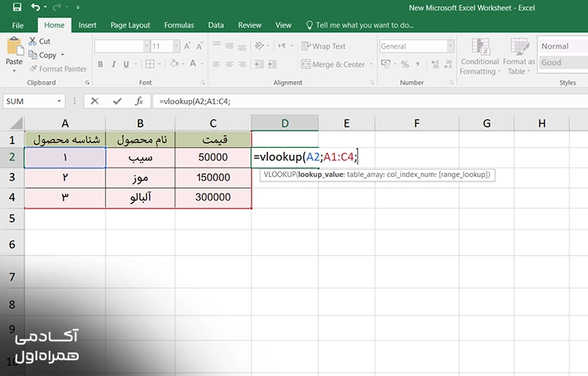Open the File menu
The height and width of the screenshot is (376, 588).
(x=17, y=25)
